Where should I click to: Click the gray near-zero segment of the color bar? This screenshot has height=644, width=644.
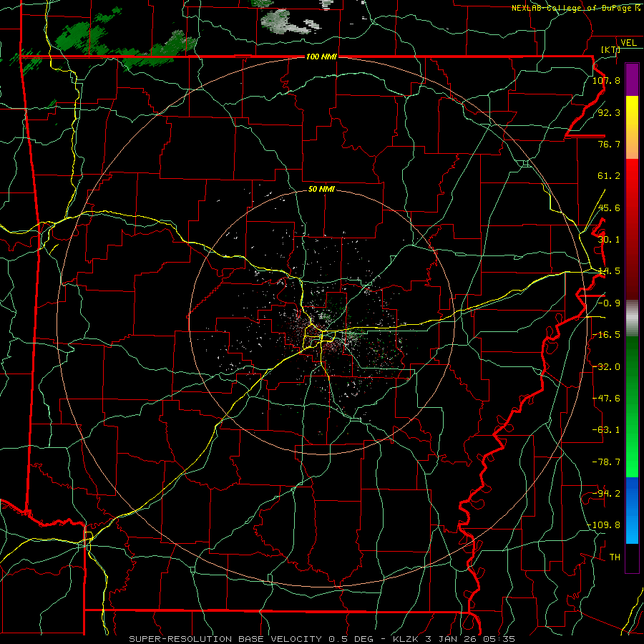coord(632,318)
